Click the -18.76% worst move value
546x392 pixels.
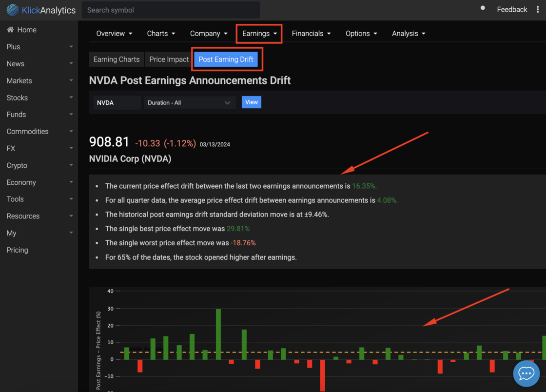(x=243, y=243)
